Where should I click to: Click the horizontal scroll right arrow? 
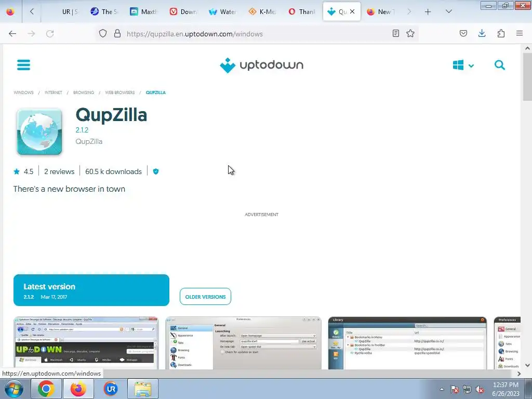tap(519, 374)
